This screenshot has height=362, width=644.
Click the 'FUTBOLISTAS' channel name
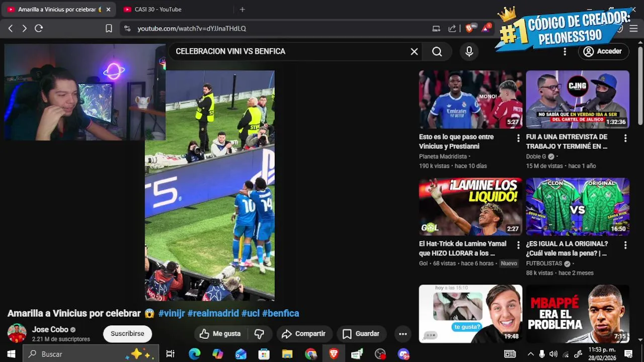(544, 263)
